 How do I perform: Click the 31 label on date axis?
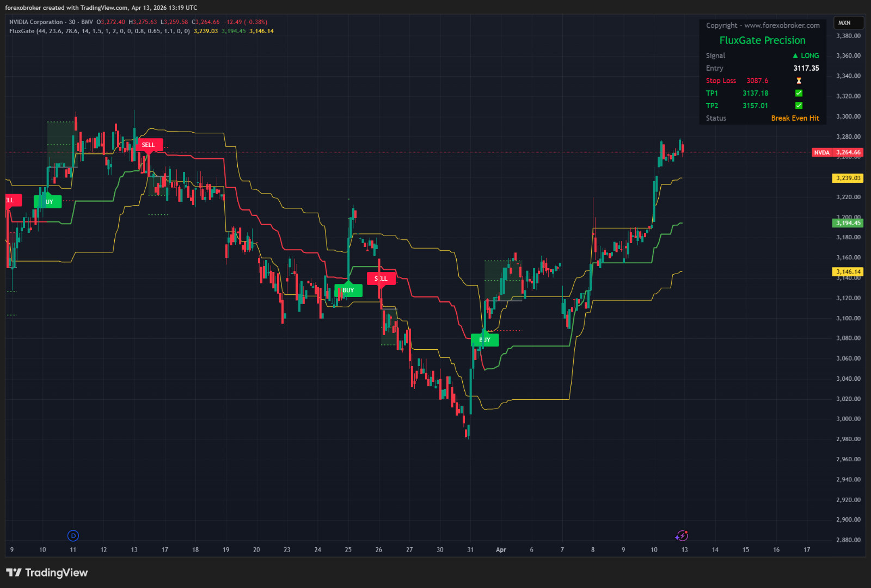pyautogui.click(x=470, y=550)
